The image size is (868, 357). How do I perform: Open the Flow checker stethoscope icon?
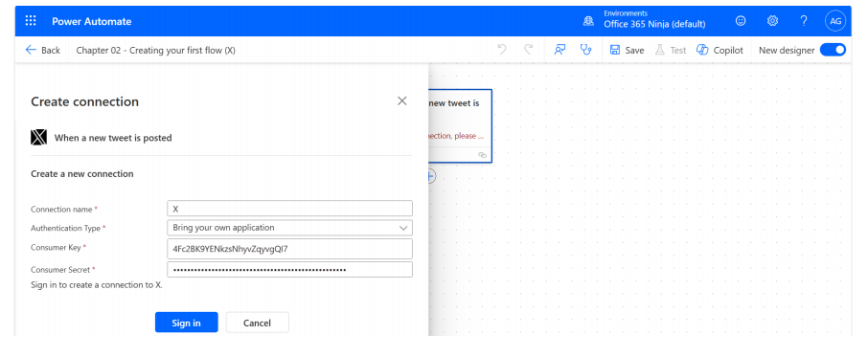585,50
